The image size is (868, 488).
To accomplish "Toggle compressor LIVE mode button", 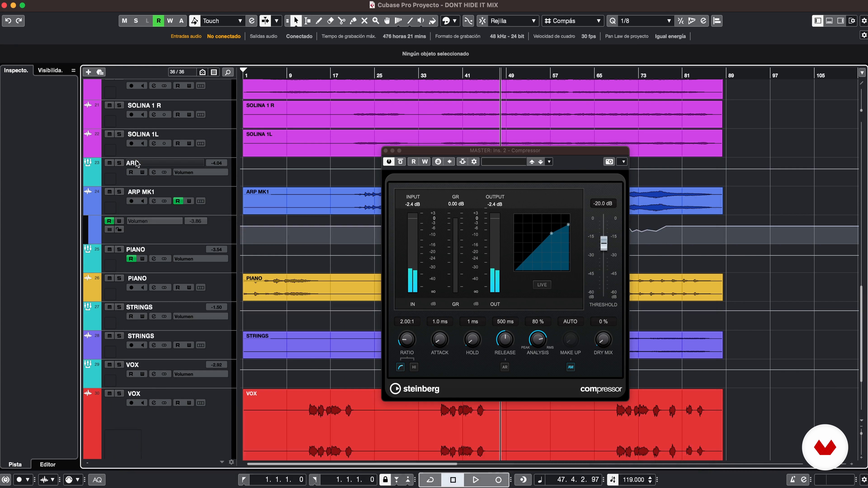I will (542, 285).
